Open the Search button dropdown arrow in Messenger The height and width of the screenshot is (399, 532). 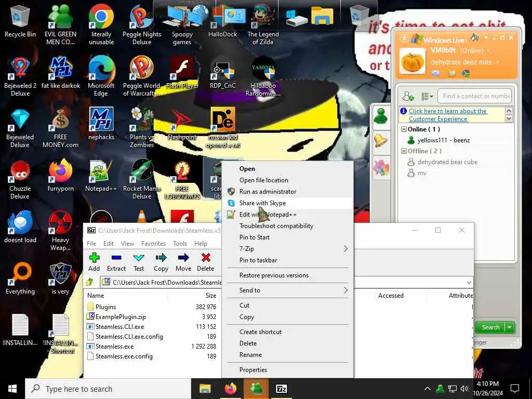(x=510, y=327)
